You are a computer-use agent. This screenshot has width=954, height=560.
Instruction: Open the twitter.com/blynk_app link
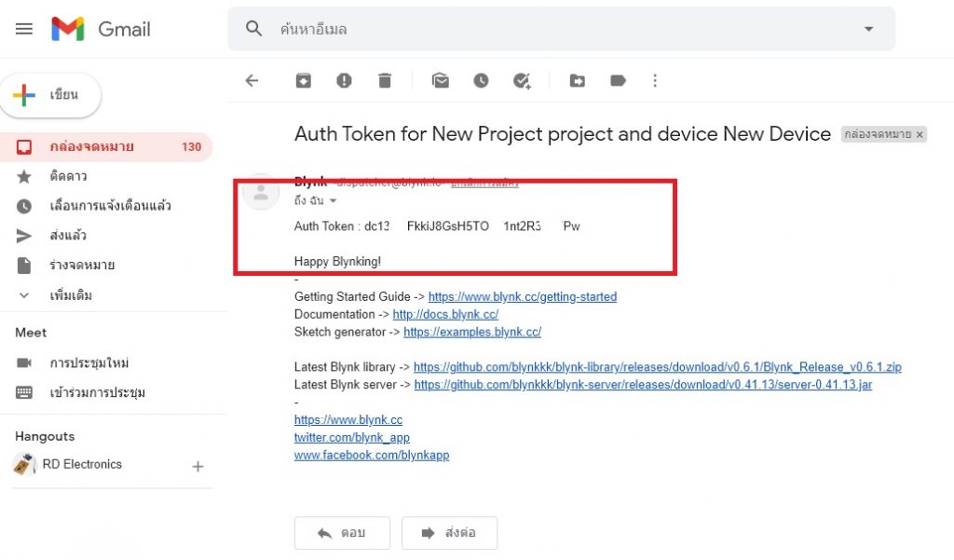pos(351,438)
